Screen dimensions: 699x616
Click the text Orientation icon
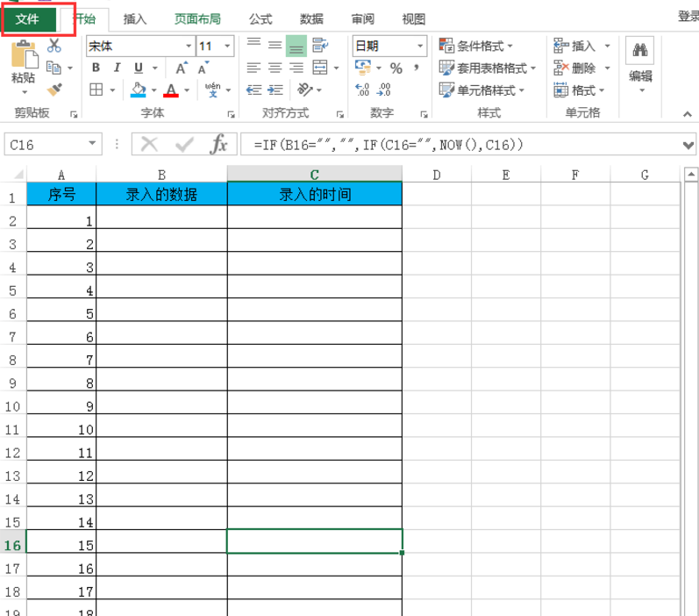tap(305, 90)
